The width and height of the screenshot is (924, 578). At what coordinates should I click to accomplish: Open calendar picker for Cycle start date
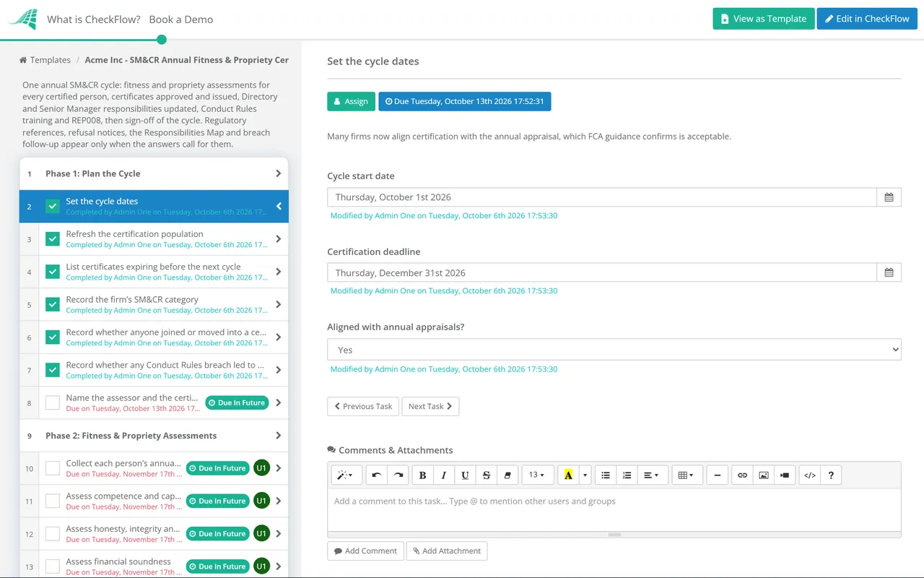[x=889, y=197]
